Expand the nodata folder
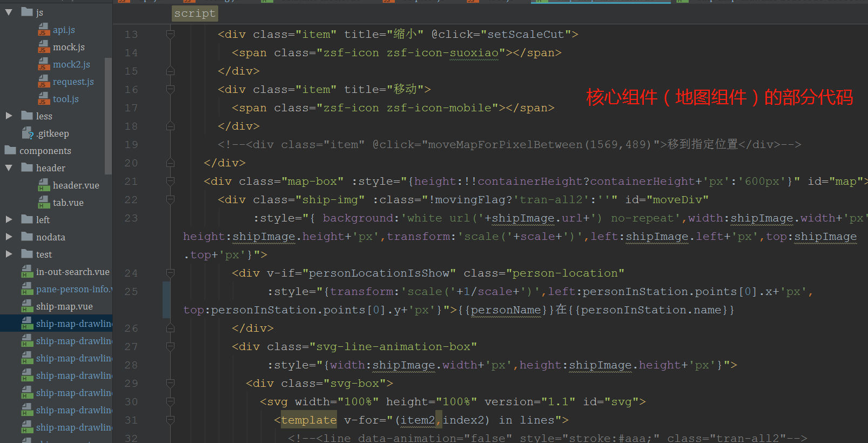Viewport: 868px width, 443px height. pyautogui.click(x=9, y=237)
